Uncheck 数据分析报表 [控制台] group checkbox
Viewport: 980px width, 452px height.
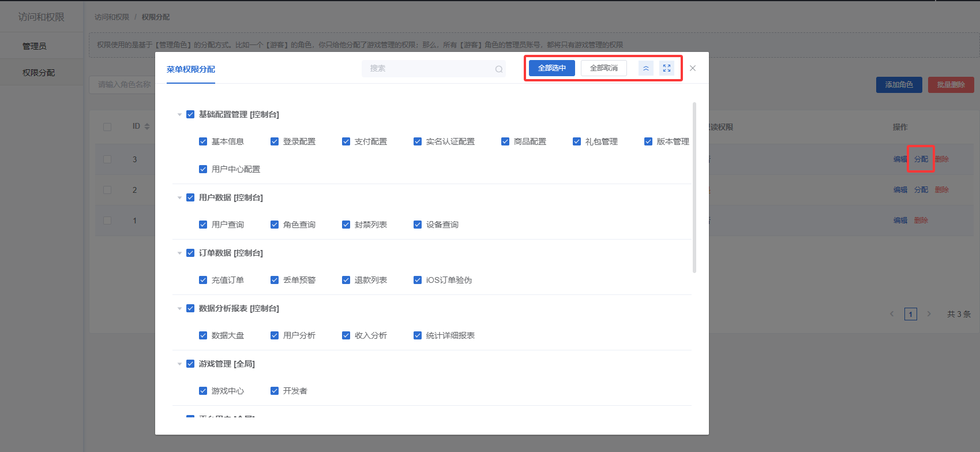point(190,309)
